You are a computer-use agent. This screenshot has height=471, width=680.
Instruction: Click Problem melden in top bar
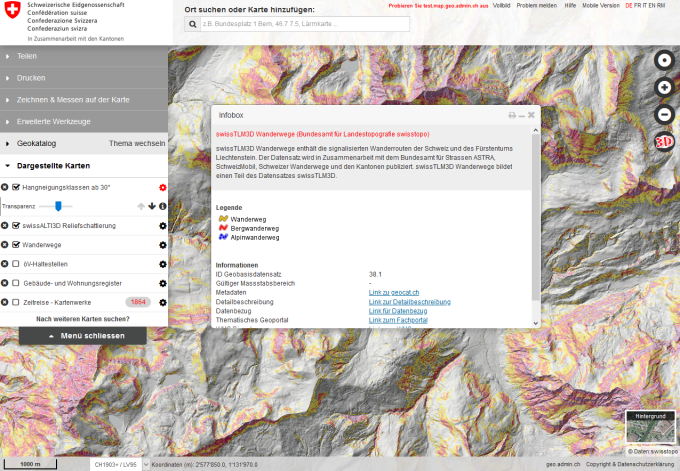(536, 5)
